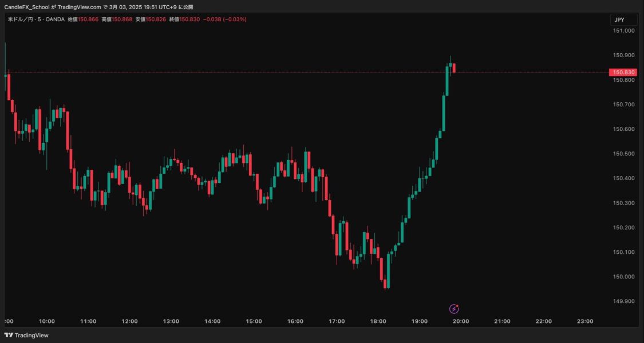Screen dimensions: 644x343
Task: Click the 13:00 time axis label
Action: (x=171, y=321)
